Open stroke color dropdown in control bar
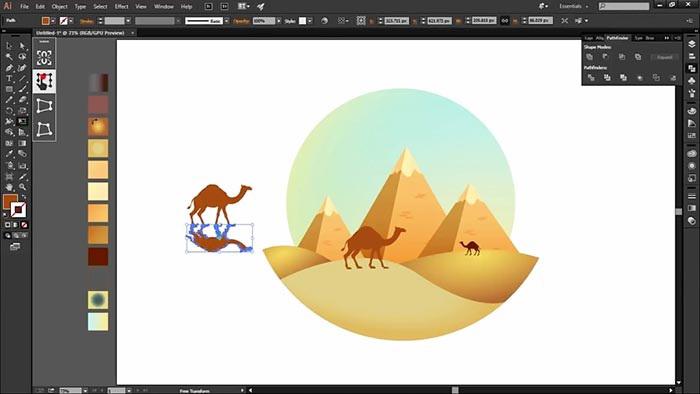 click(71, 21)
